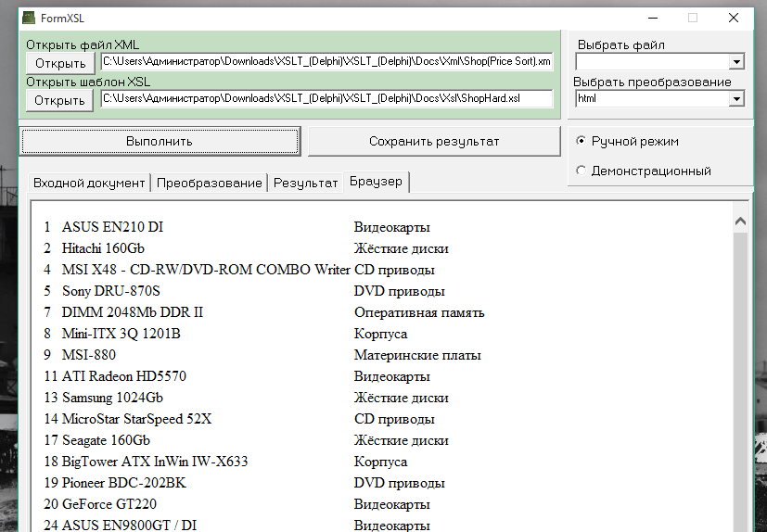Click Корпуса next to Mini-ITX 3Q 1201B

pyautogui.click(x=380, y=334)
